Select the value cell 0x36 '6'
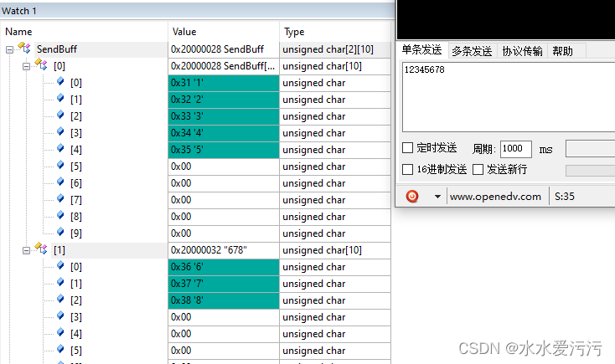 point(224,267)
